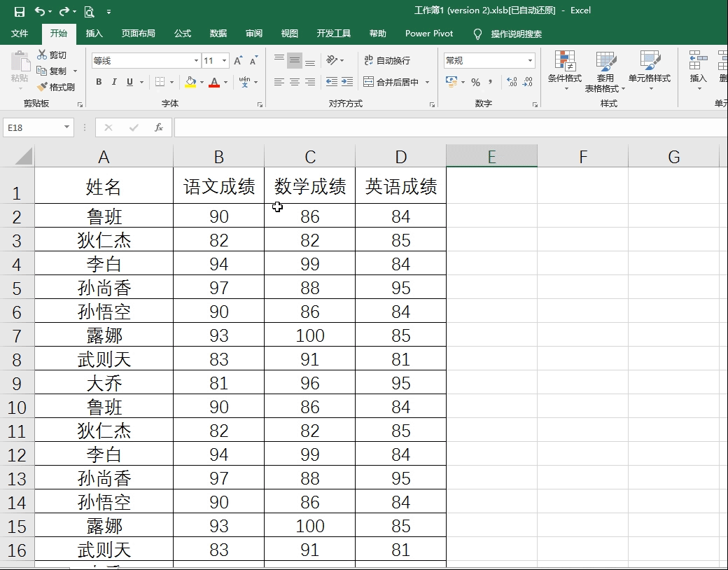Screen dimensions: 728x570
Task: Click the decrease decimal icon
Action: coord(528,82)
